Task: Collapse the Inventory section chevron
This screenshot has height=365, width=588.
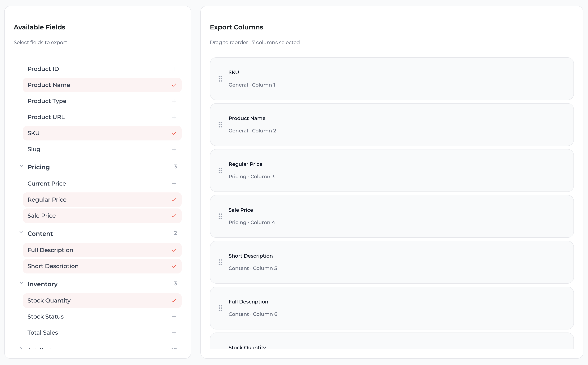Action: (x=21, y=283)
